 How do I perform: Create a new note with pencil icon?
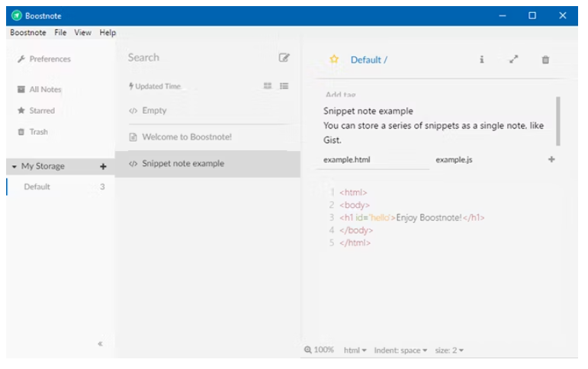(x=284, y=57)
